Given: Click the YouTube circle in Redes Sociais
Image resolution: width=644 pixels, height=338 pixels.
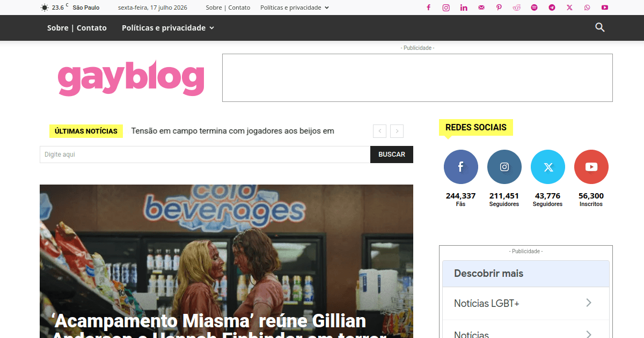Looking at the screenshot, I should pyautogui.click(x=591, y=167).
